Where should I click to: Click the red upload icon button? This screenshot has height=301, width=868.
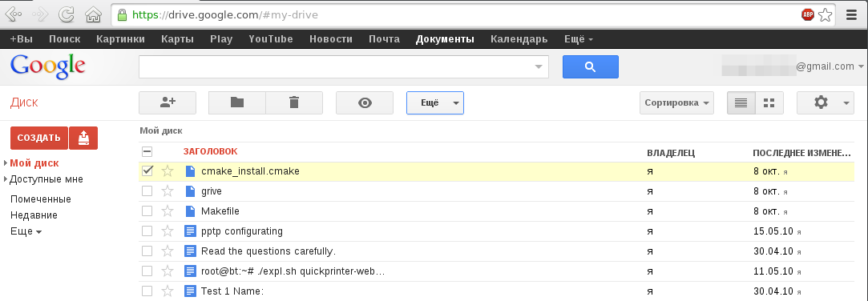83,138
